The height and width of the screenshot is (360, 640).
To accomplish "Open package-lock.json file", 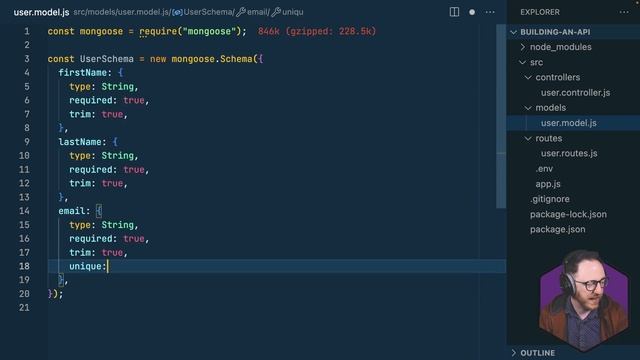I will coord(568,214).
